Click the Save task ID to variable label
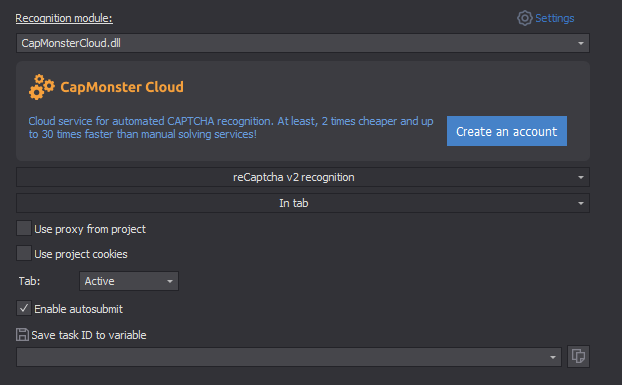622x385 pixels. click(89, 335)
